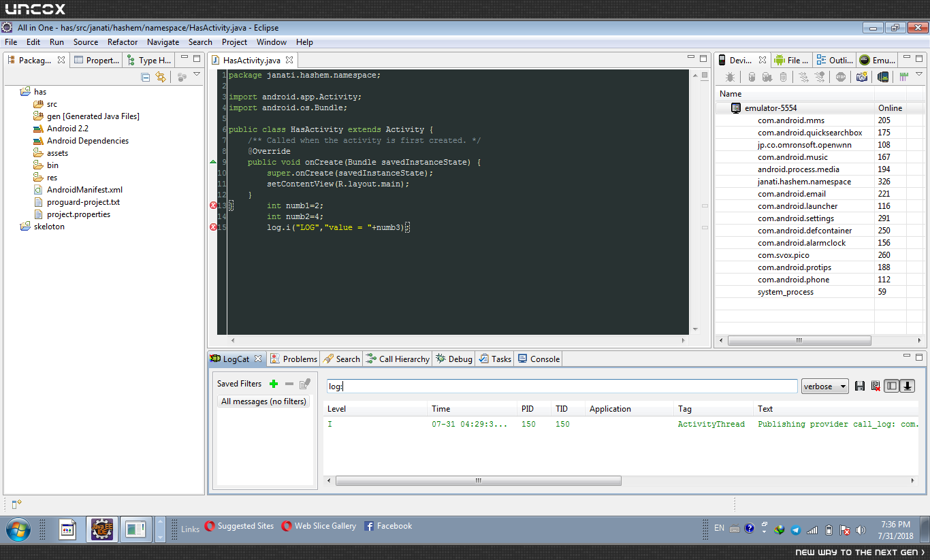
Task: Switch to the Console tab
Action: click(x=539, y=359)
